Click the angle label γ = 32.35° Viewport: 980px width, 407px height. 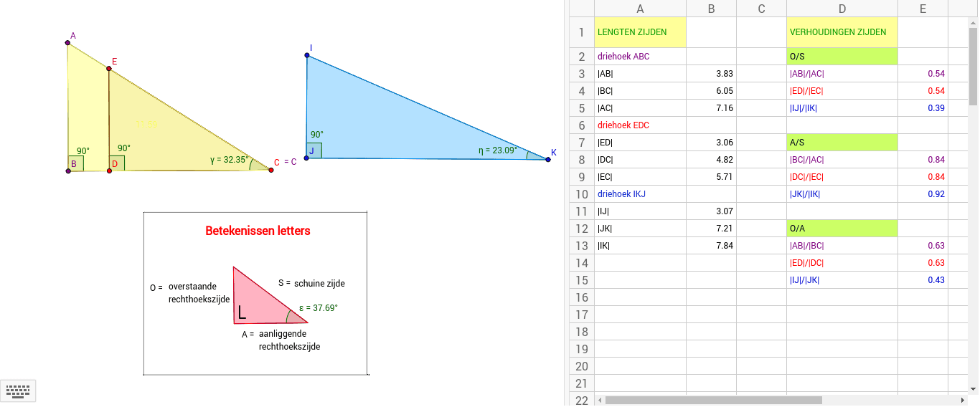(230, 160)
